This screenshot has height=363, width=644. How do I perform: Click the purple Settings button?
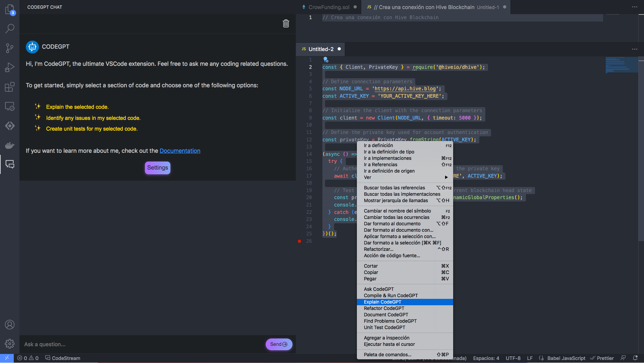pyautogui.click(x=157, y=168)
